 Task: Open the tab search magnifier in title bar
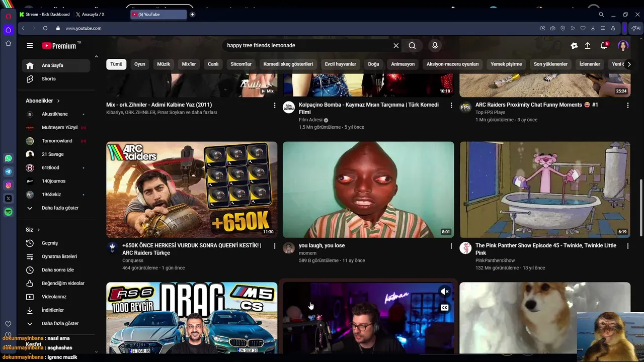[x=601, y=15]
